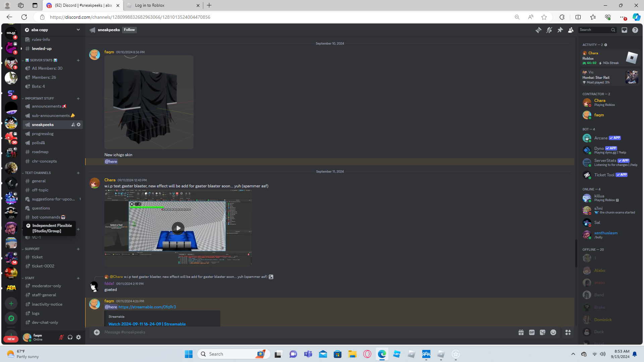Open Windows Start menu
This screenshot has height=362, width=644.
189,354
